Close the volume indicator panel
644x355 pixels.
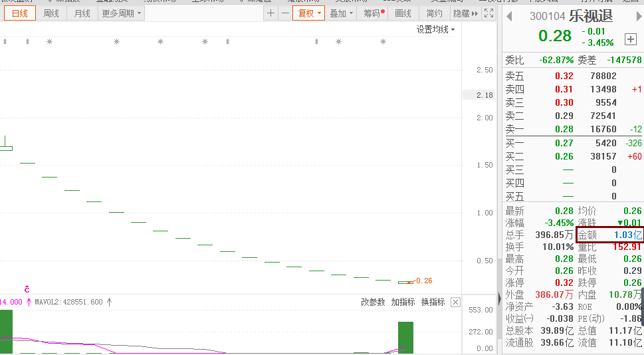(x=455, y=302)
